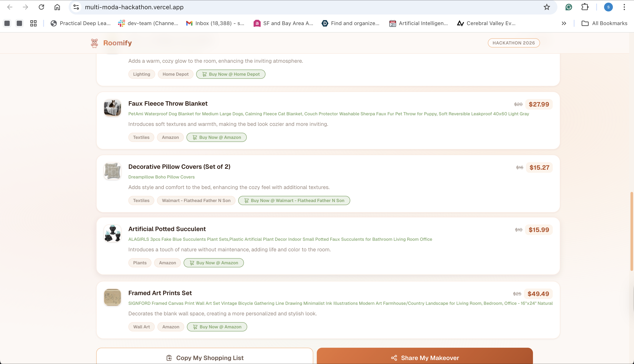Click the Roomify teddy bear logo icon
This screenshot has width=634, height=364.
point(94,43)
